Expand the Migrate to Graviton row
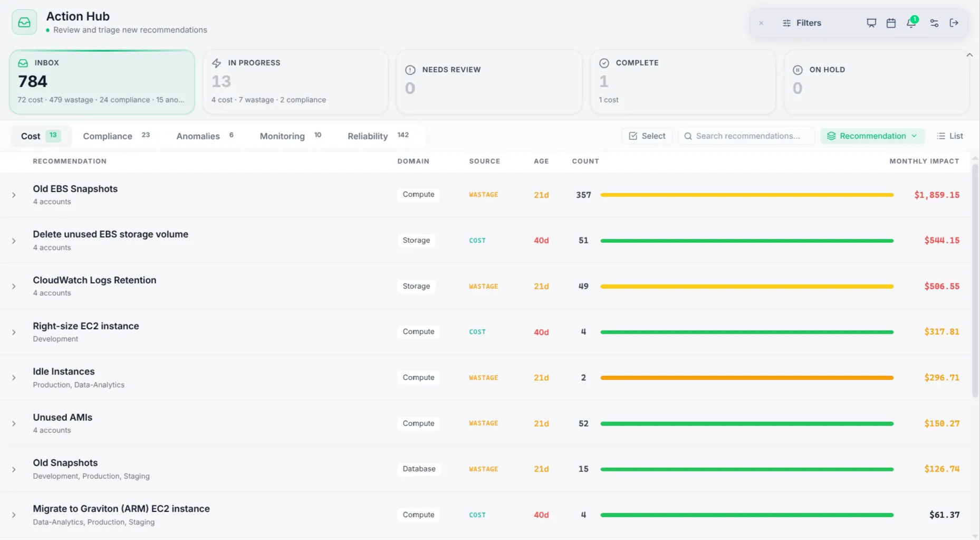The width and height of the screenshot is (980, 540). coord(14,515)
